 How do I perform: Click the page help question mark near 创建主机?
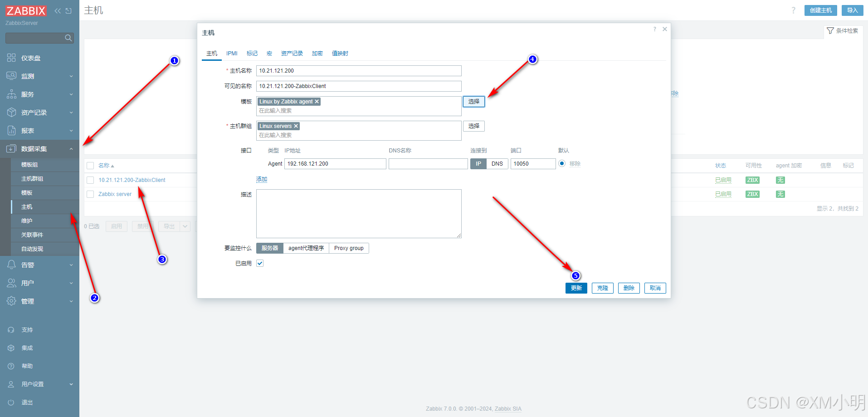793,10
